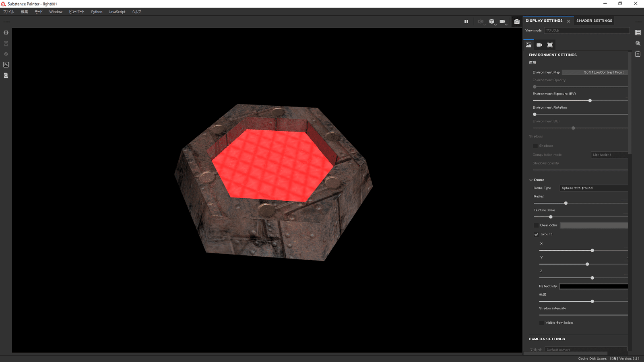Open the log notes icon in right dock
The height and width of the screenshot is (362, 644).
[638, 54]
